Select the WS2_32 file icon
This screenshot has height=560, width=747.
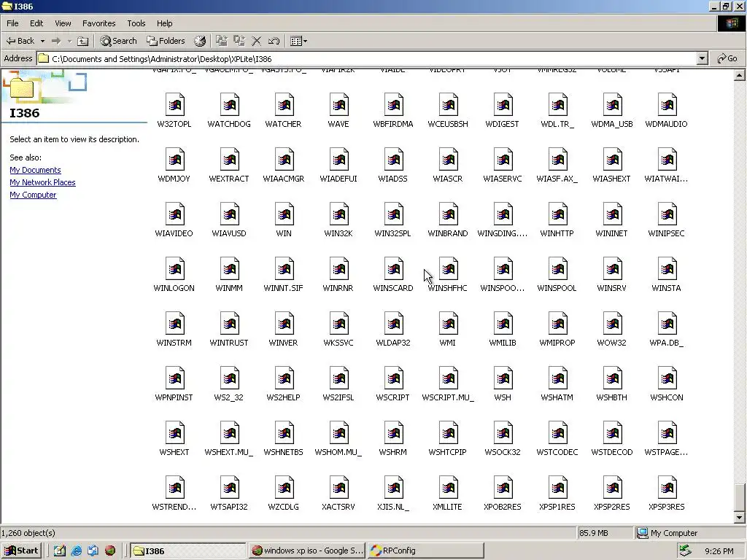tap(230, 378)
